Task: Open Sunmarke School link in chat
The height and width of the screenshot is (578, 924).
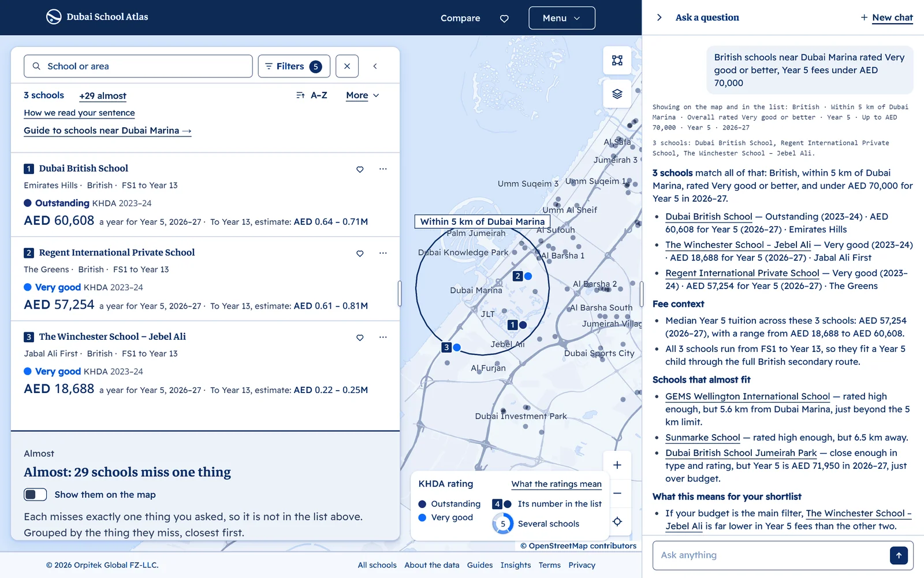Action: coord(703,438)
